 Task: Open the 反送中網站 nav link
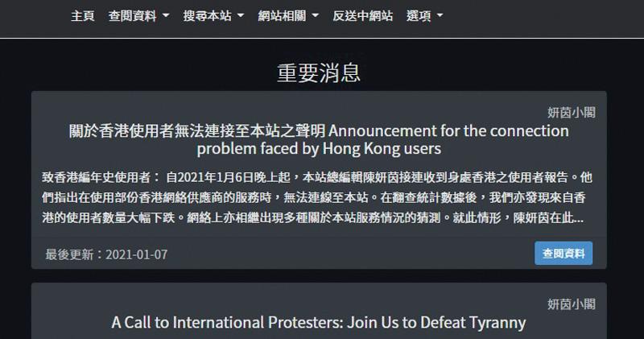[362, 16]
